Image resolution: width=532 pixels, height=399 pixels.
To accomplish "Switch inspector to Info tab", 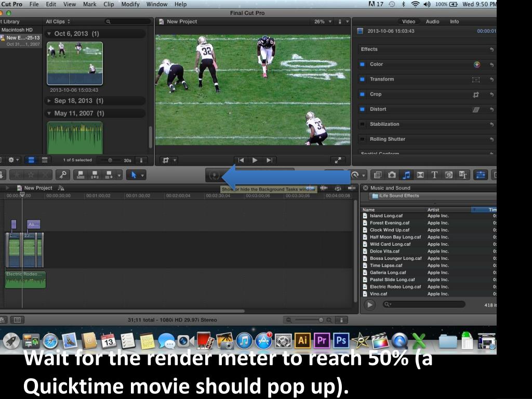I will pyautogui.click(x=454, y=21).
